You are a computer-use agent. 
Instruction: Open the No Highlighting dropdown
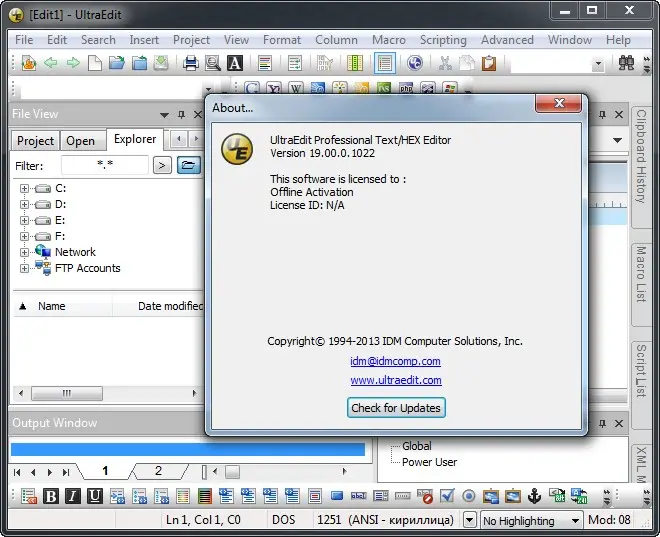(532, 521)
